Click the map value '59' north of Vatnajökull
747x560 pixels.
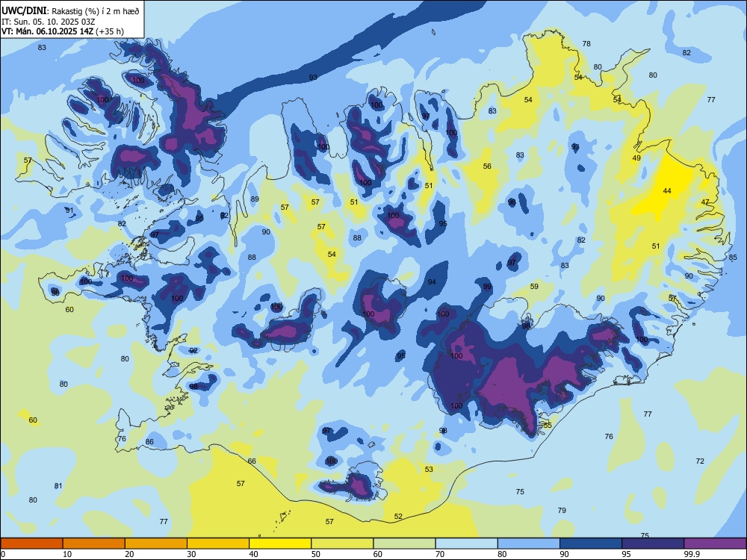tap(534, 287)
